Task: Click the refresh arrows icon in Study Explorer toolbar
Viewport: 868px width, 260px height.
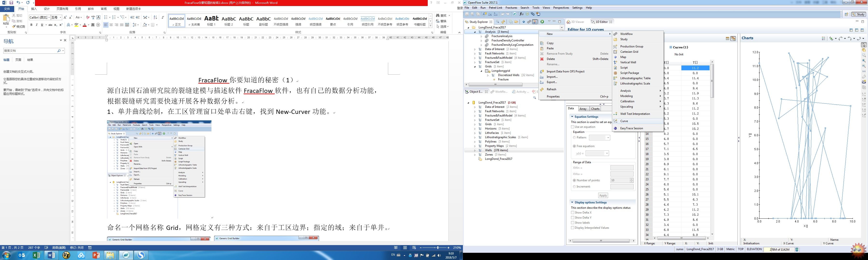Action: (x=503, y=22)
